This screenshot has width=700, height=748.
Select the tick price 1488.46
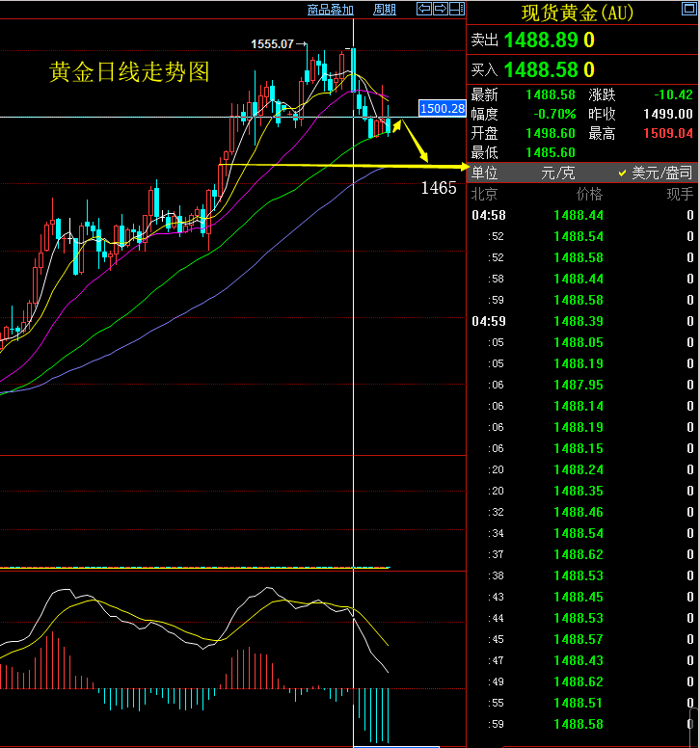[x=579, y=513]
